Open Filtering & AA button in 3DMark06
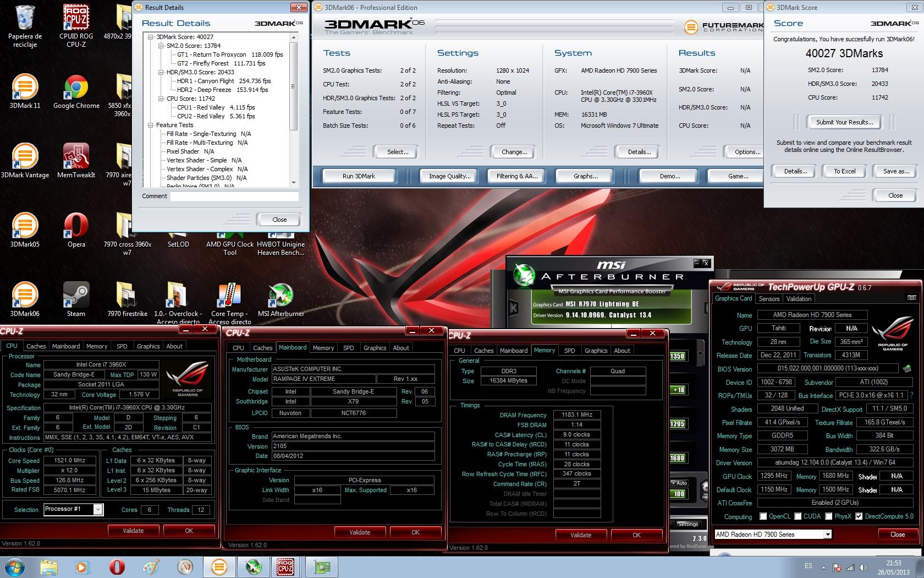This screenshot has width=924, height=578. point(516,176)
